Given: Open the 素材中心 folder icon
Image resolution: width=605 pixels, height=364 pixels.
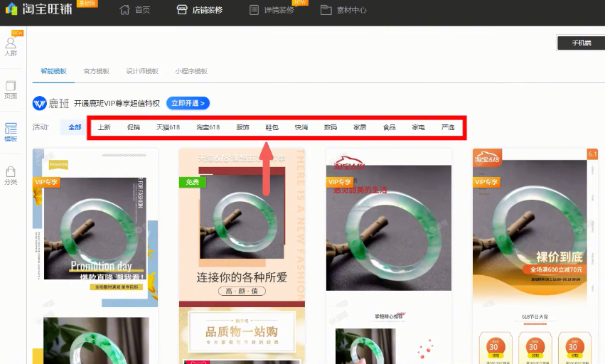Looking at the screenshot, I should click(x=326, y=10).
